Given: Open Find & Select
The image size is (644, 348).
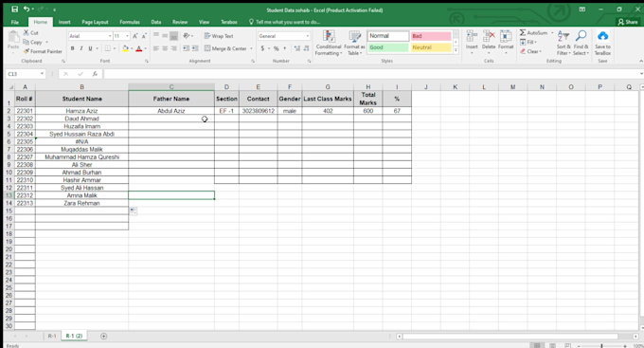Looking at the screenshot, I should tap(581, 43).
